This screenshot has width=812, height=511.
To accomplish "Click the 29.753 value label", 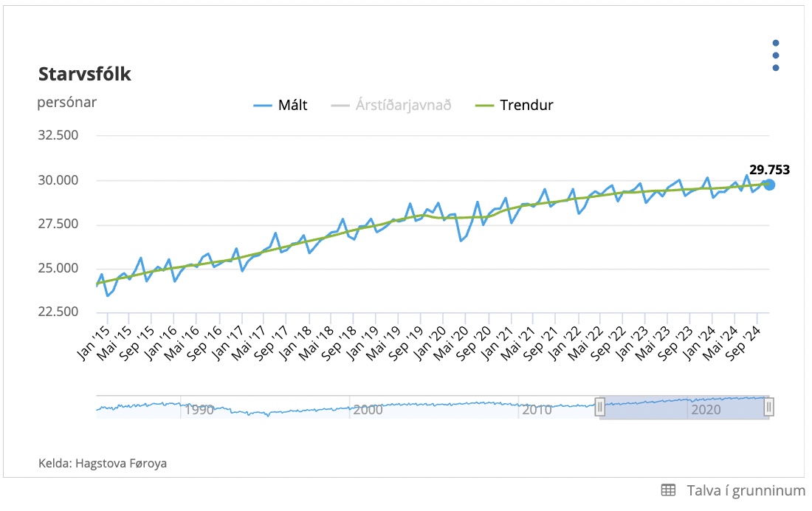I will [x=769, y=170].
